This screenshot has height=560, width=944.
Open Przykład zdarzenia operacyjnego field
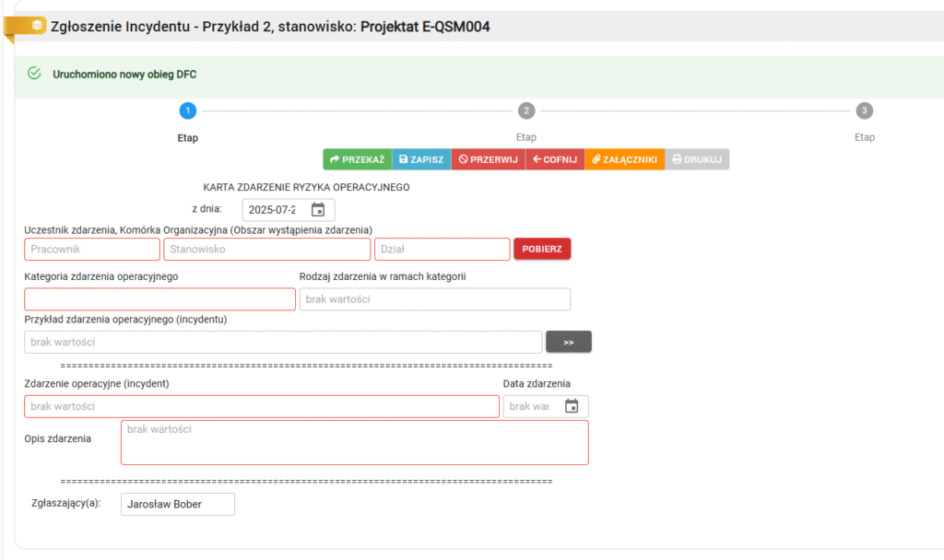point(283,342)
